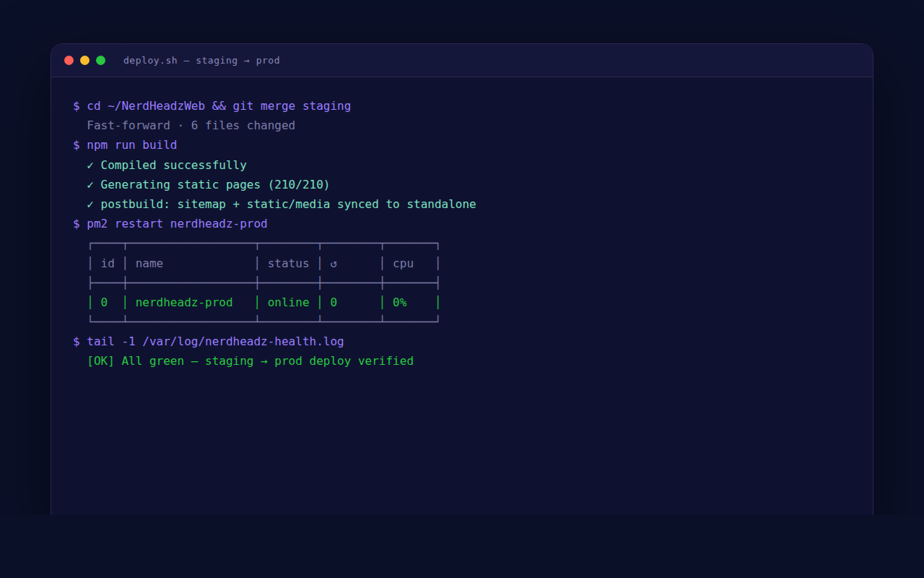The width and height of the screenshot is (924, 578).
Task: Click 'Fast-forward · 6 files changed' output line
Action: click(191, 126)
